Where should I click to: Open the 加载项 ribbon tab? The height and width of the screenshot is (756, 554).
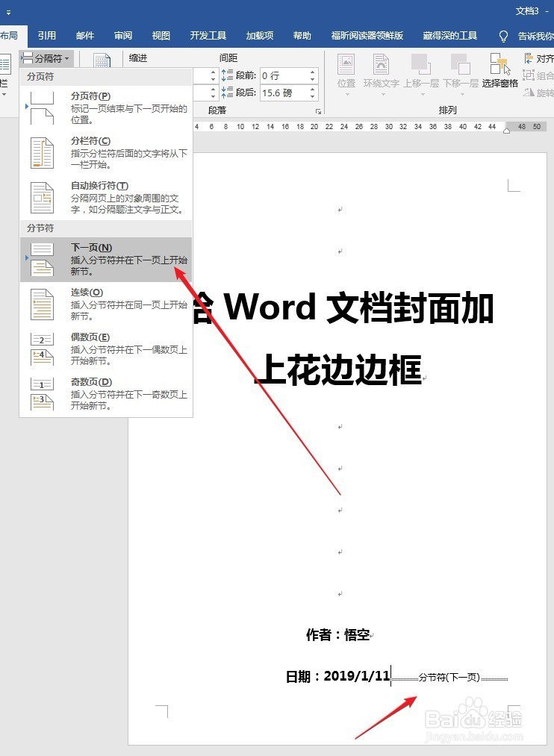(x=259, y=36)
